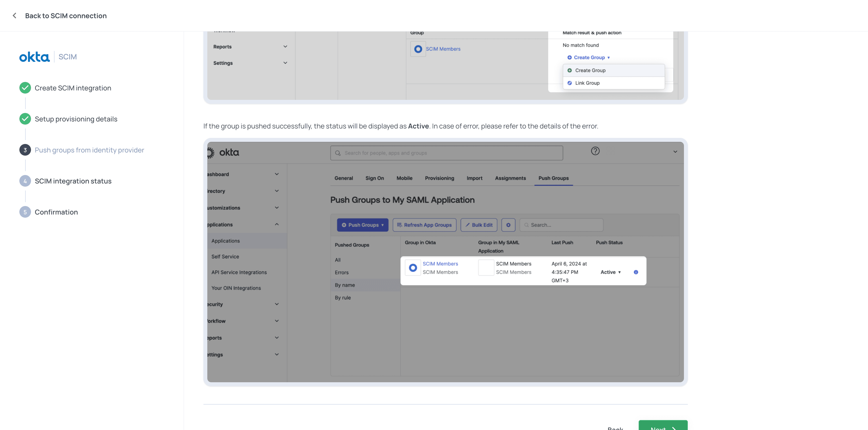Expand the Create Group dropdown arrow
This screenshot has width=868, height=430.
tap(608, 58)
